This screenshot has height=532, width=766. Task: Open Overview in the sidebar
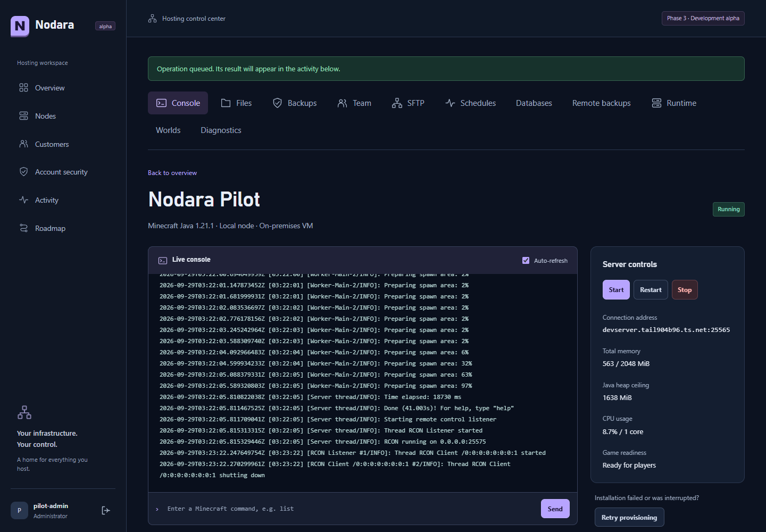coord(63,88)
